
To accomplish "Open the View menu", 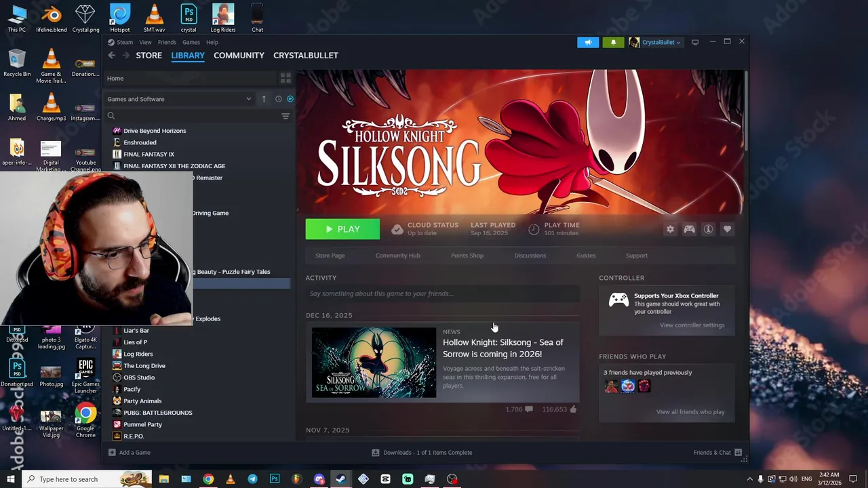I will point(146,42).
